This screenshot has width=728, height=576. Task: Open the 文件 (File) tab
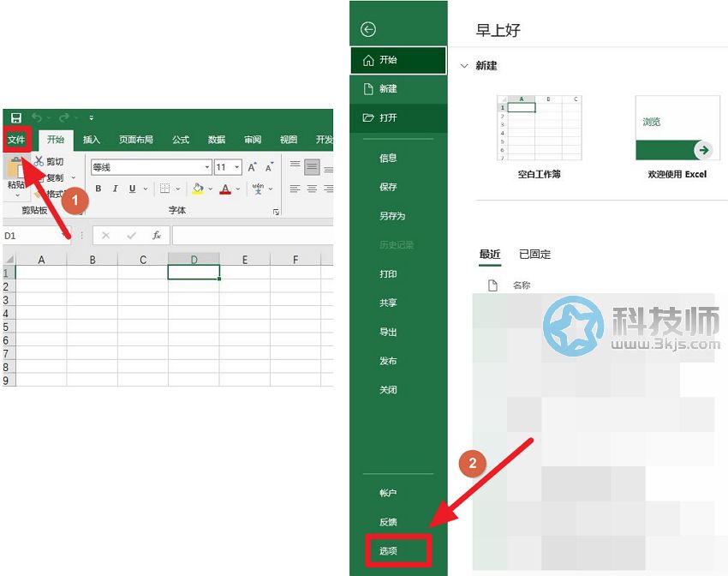pos(17,140)
